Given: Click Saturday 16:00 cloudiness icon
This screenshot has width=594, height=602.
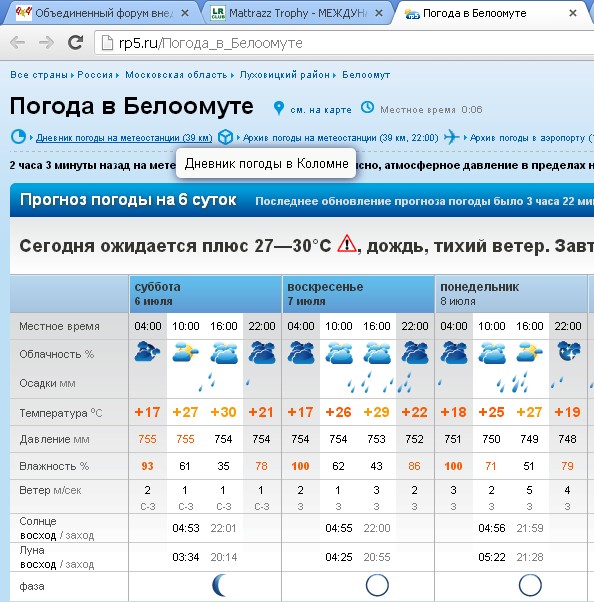Looking at the screenshot, I should (x=224, y=353).
